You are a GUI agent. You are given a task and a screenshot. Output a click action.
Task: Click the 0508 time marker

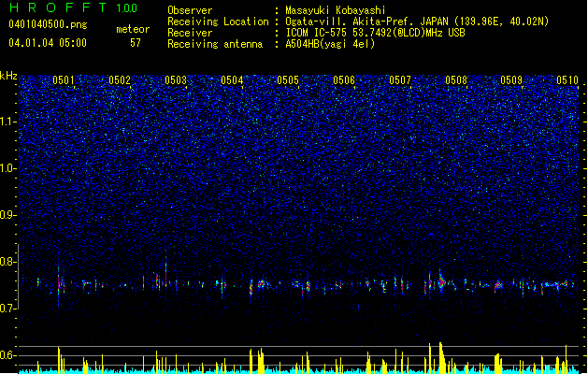tap(456, 80)
